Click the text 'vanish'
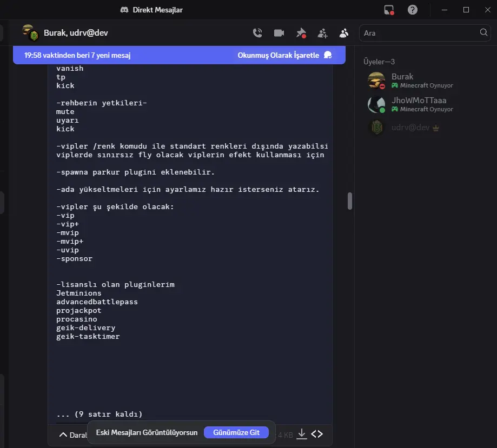The width and height of the screenshot is (497, 448). tap(70, 69)
